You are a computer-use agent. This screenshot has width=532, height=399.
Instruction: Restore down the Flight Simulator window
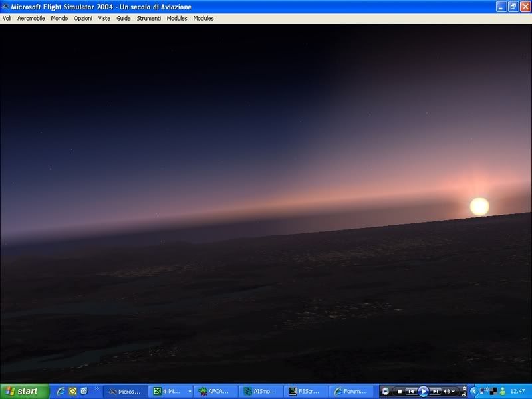click(513, 7)
